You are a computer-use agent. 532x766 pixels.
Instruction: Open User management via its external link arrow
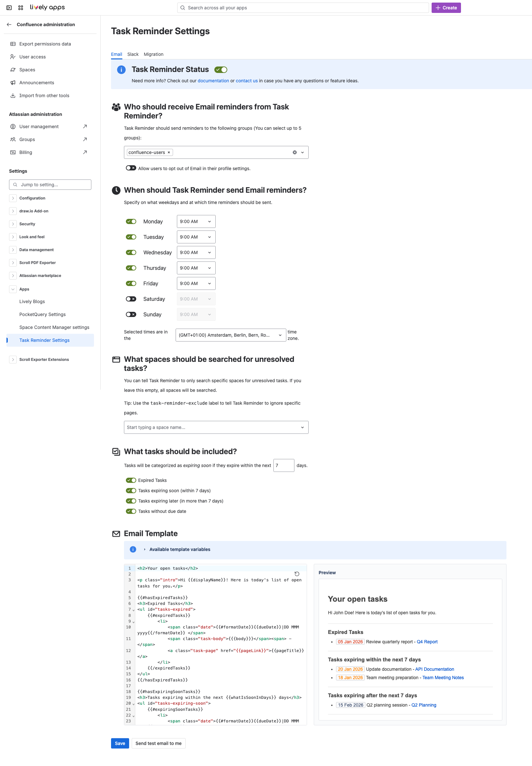point(85,126)
